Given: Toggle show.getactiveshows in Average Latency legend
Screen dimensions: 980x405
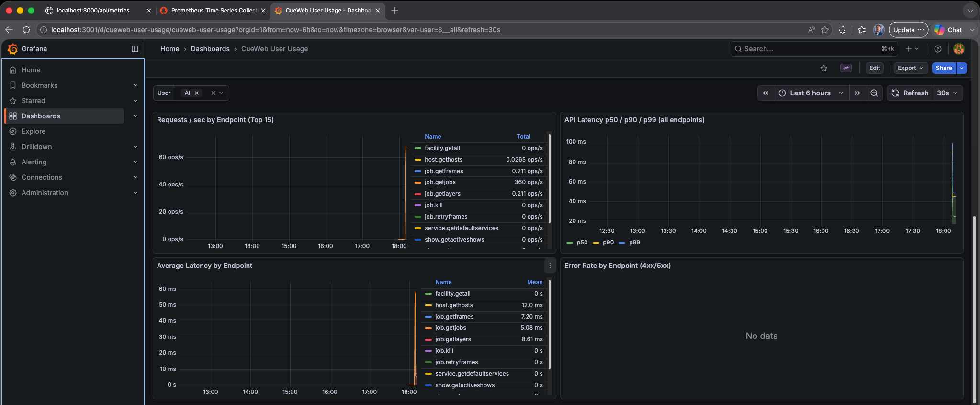Looking at the screenshot, I should tap(465, 385).
